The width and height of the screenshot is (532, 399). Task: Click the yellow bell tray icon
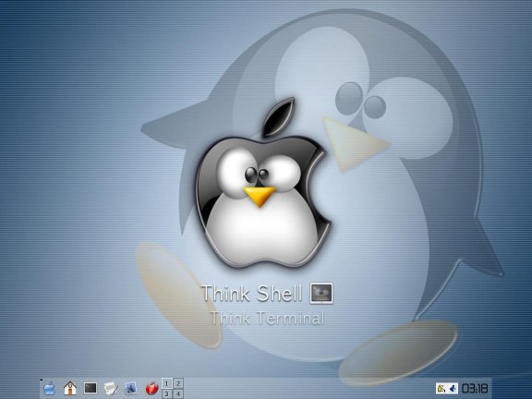pos(441,388)
